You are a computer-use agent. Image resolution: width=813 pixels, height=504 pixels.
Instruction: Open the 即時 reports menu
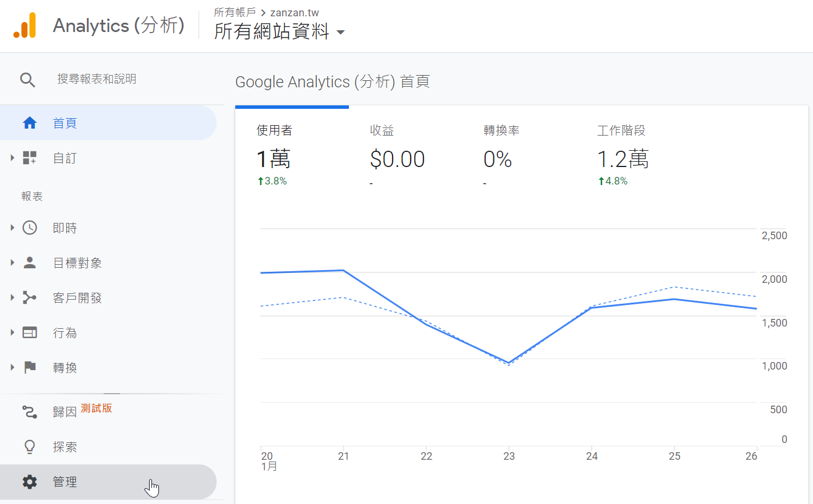108,228
